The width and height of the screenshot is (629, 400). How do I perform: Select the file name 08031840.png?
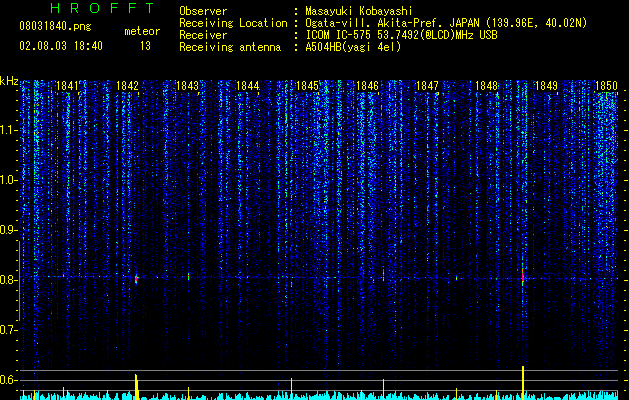coord(55,26)
